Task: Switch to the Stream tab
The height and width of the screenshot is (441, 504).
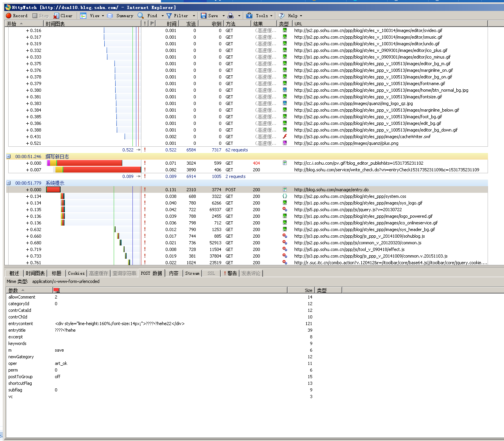Action: tap(192, 273)
